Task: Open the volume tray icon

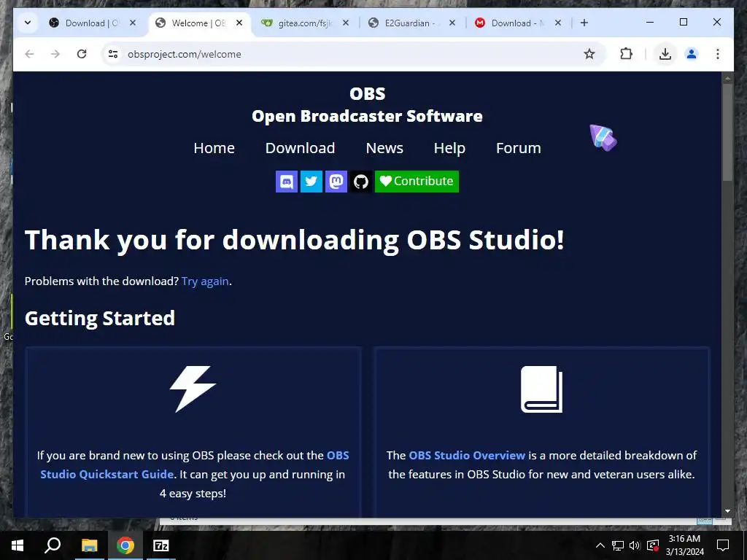Action: click(635, 545)
